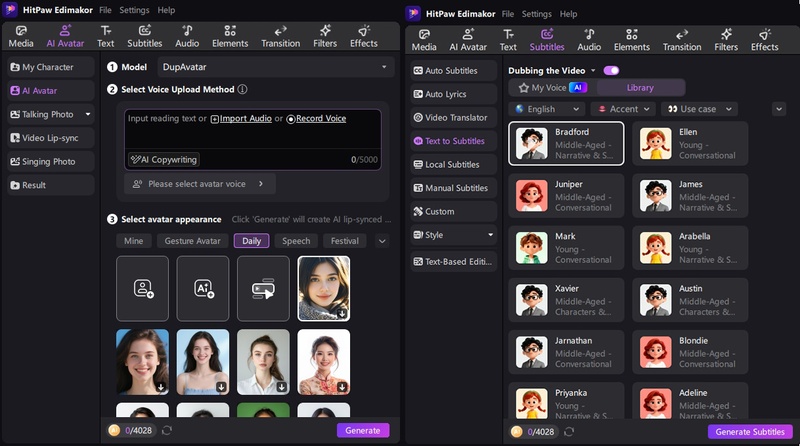The width and height of the screenshot is (800, 446).
Task: Click the Record Voice link
Action: pos(316,118)
